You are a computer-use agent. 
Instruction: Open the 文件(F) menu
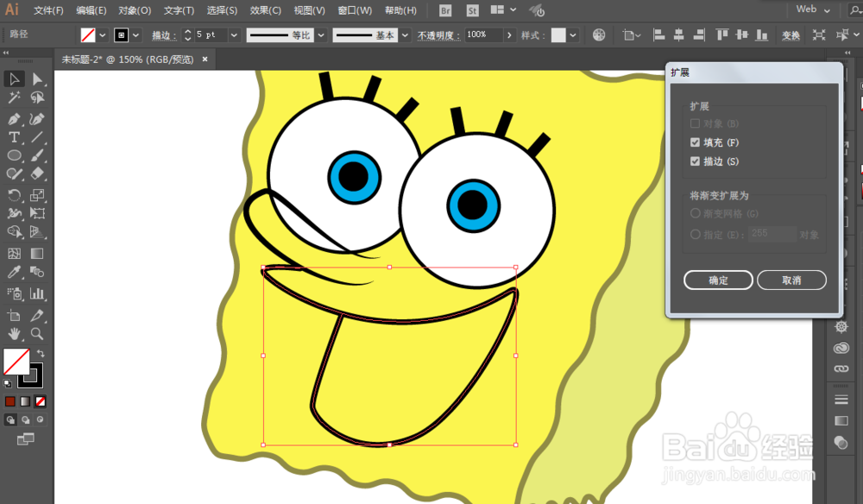(48, 10)
